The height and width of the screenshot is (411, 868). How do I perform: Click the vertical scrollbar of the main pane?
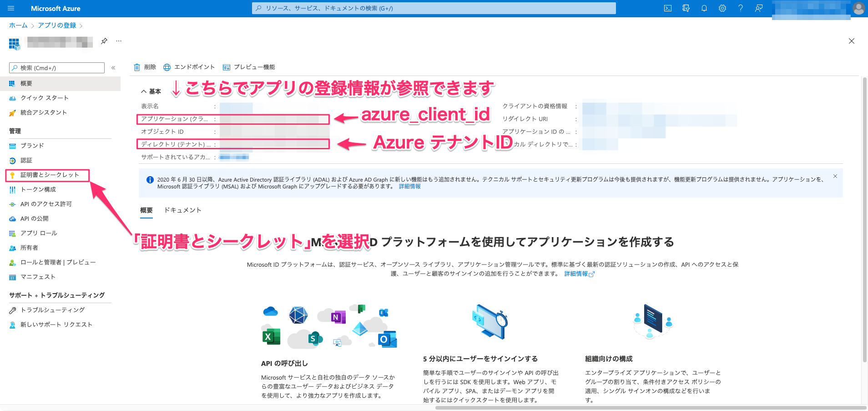tap(864, 220)
